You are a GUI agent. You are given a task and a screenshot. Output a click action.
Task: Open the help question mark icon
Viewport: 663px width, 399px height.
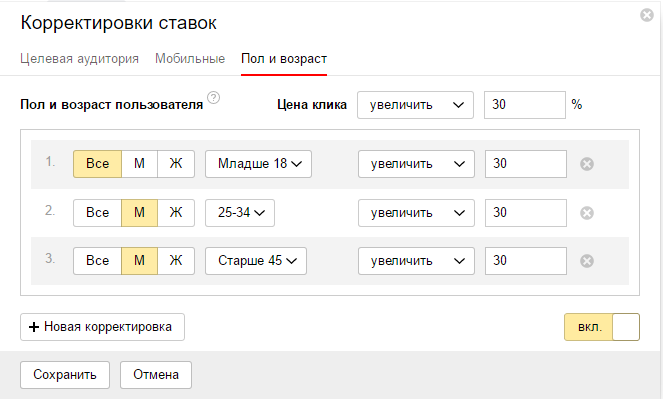point(214,98)
